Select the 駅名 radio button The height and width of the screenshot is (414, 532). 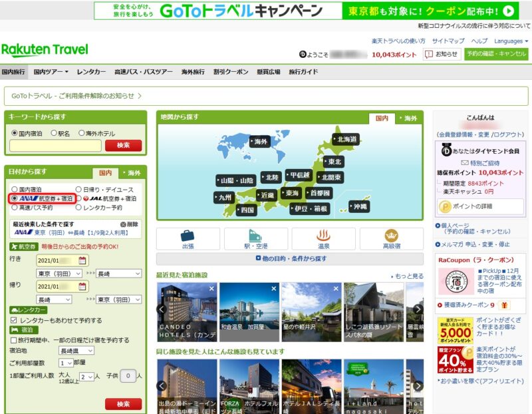54,133
